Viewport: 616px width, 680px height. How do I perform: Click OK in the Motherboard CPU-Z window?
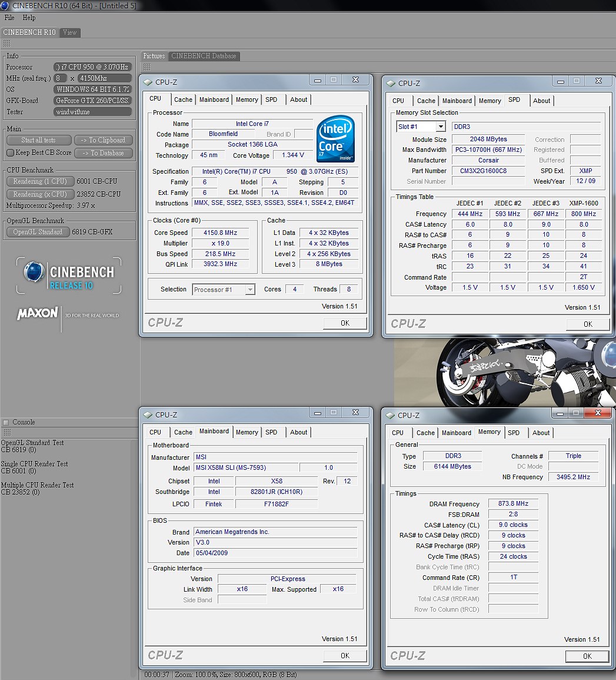(345, 656)
